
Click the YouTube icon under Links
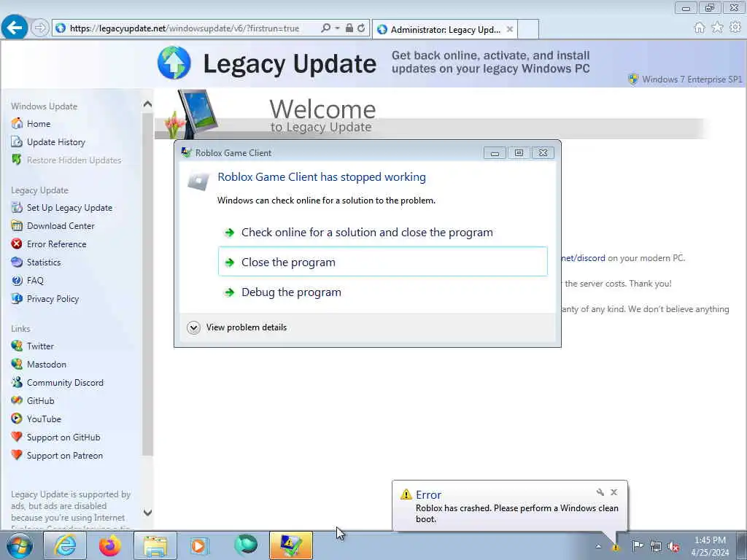pos(17,419)
